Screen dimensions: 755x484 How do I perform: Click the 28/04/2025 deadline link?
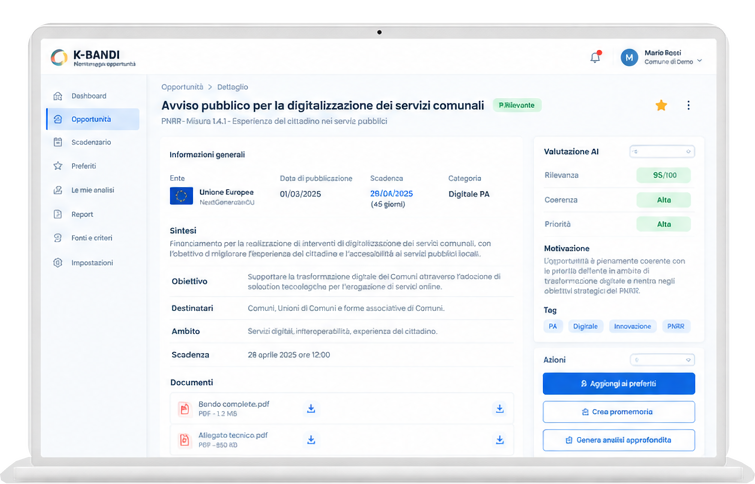pos(391,194)
